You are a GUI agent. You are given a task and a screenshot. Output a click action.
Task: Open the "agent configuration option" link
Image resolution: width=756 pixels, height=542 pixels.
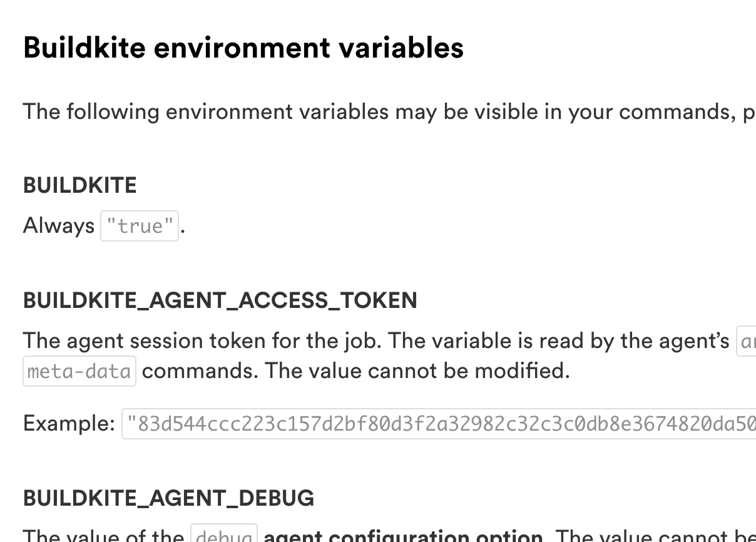tap(403, 536)
